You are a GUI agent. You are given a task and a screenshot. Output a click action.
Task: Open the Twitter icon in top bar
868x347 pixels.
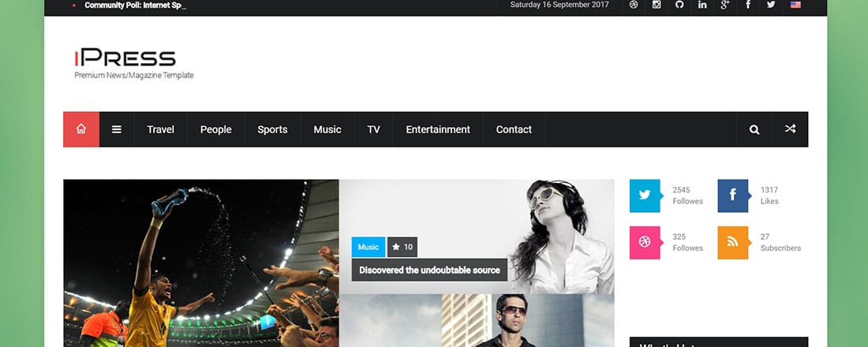tap(771, 5)
